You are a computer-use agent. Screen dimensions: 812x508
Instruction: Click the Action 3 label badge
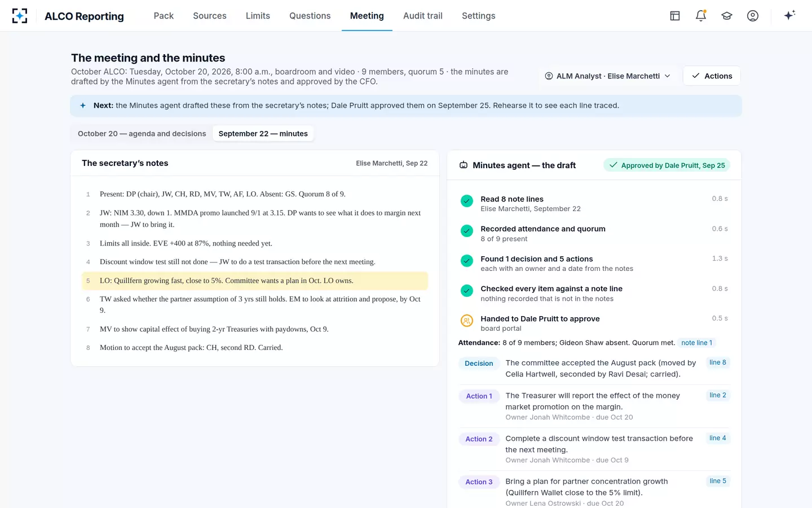click(x=479, y=482)
